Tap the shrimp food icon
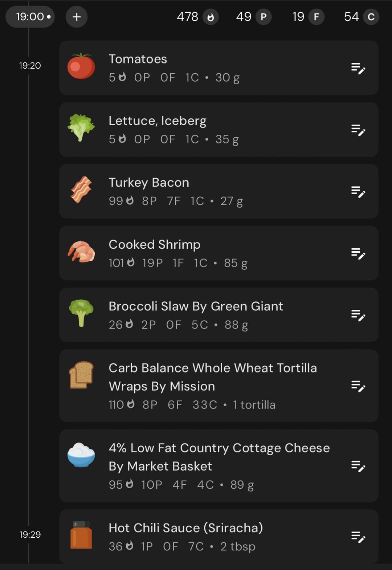392x570 pixels. 81,252
